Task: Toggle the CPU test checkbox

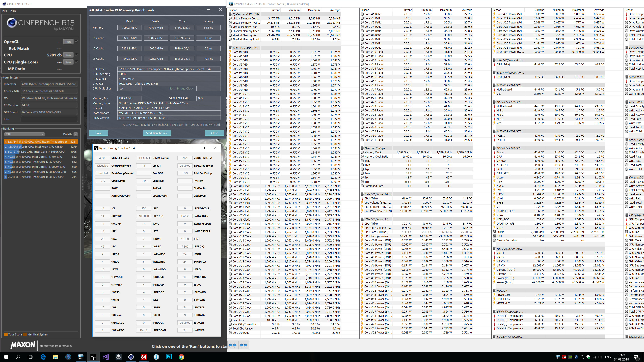Action: (76, 55)
